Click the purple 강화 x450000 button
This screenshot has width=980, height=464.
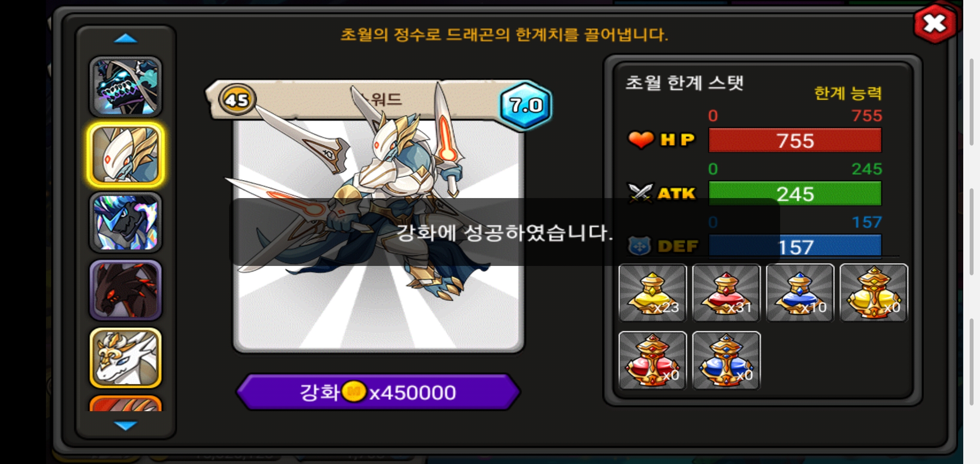click(378, 392)
